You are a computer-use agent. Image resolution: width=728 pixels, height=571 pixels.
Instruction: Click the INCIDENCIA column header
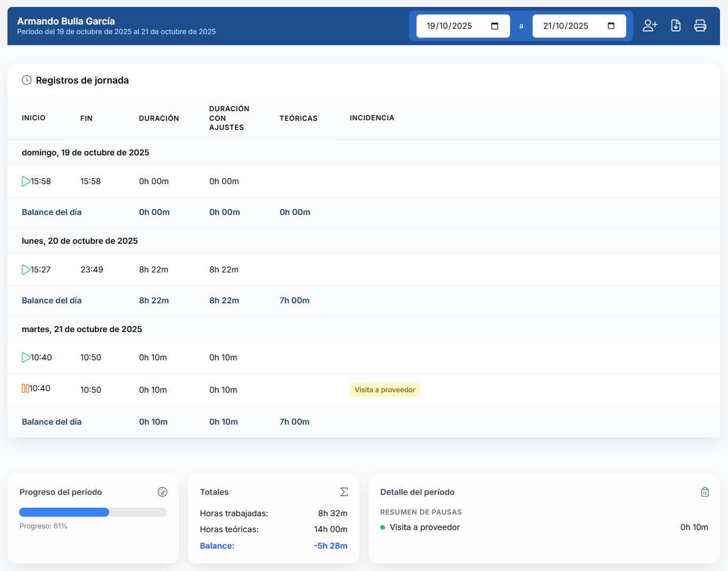pyautogui.click(x=372, y=118)
